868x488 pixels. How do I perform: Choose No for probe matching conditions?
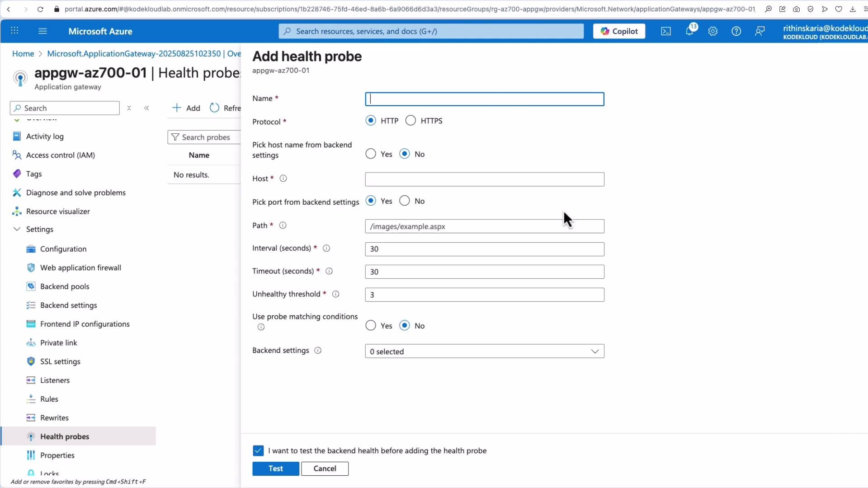[x=405, y=326]
